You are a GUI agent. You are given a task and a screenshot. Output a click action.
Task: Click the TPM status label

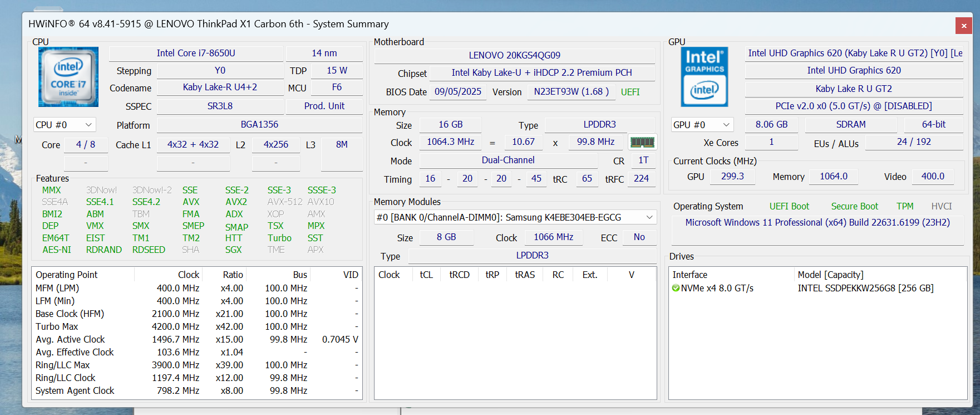905,207
